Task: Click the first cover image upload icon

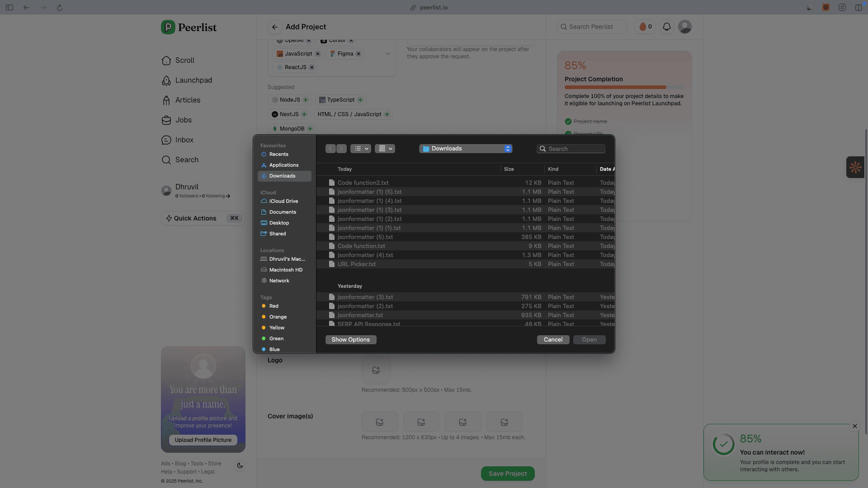Action: pos(379,422)
